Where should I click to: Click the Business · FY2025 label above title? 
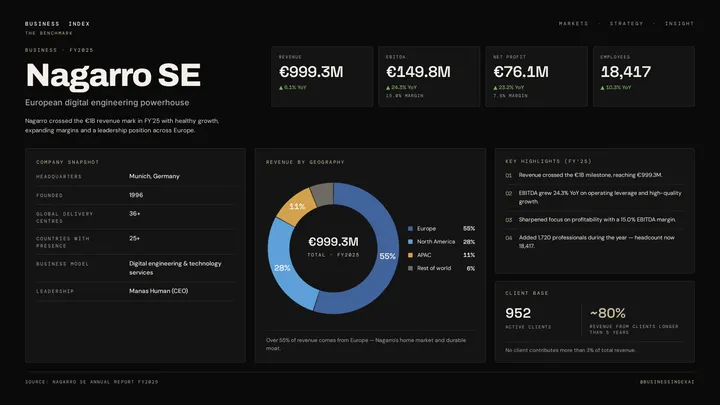click(59, 50)
